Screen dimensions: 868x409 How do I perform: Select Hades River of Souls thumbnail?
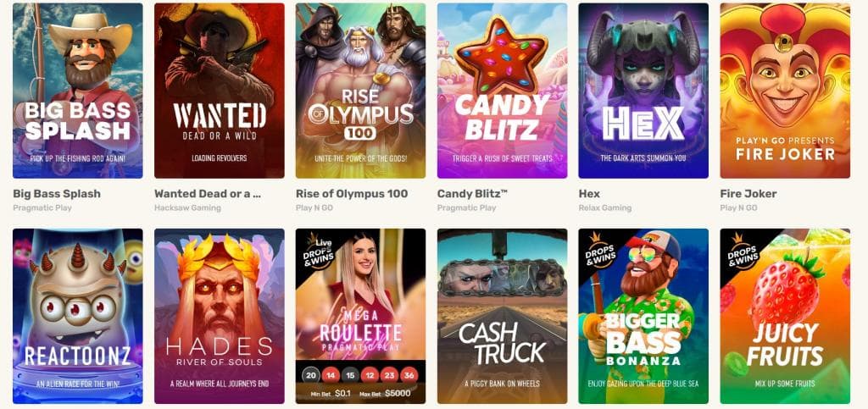(x=220, y=316)
